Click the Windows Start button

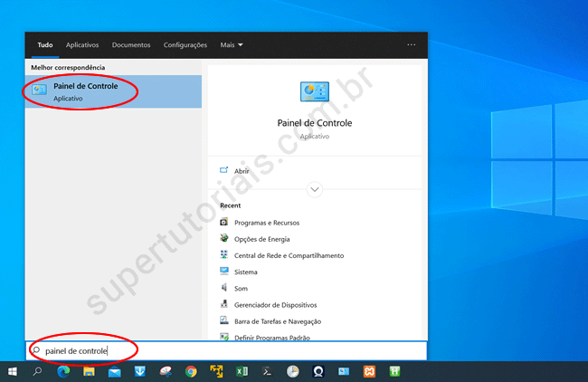[x=13, y=371]
